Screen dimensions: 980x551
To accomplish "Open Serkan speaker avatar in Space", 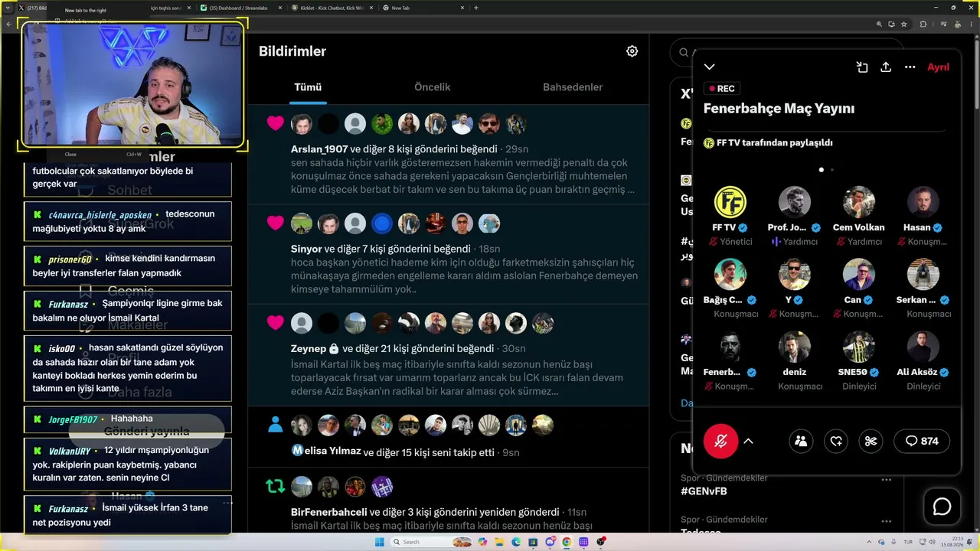I will click(x=923, y=275).
